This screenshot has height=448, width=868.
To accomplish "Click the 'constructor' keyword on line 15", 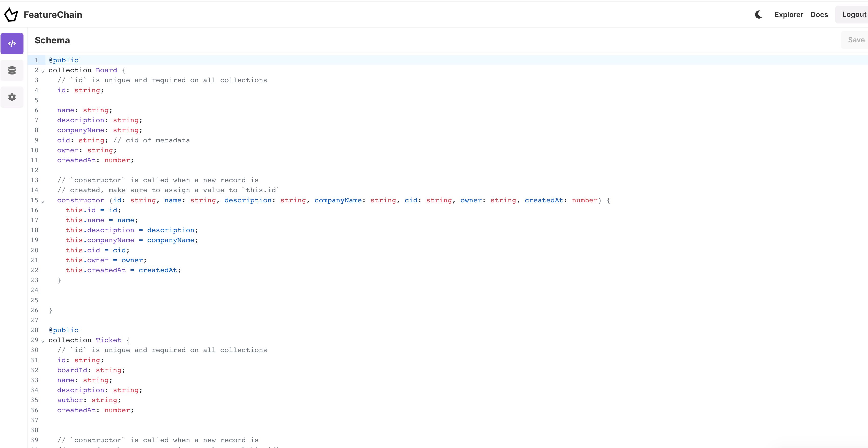I will click(x=80, y=201).
